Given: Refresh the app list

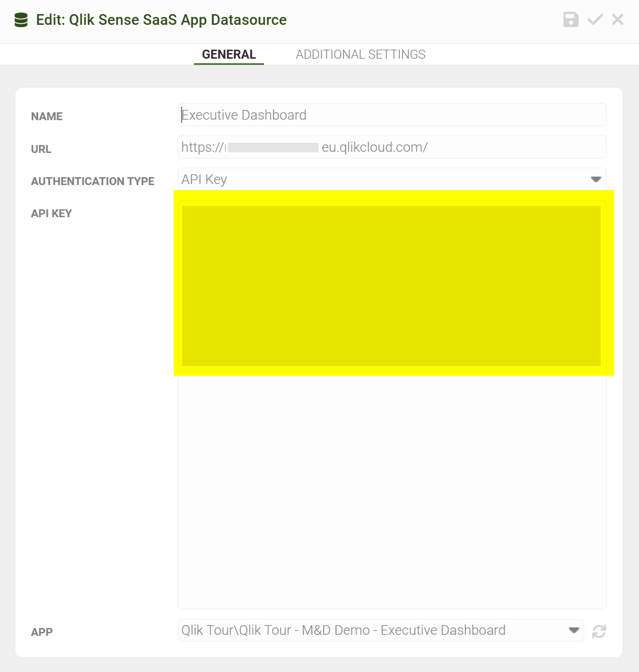Looking at the screenshot, I should pyautogui.click(x=599, y=631).
